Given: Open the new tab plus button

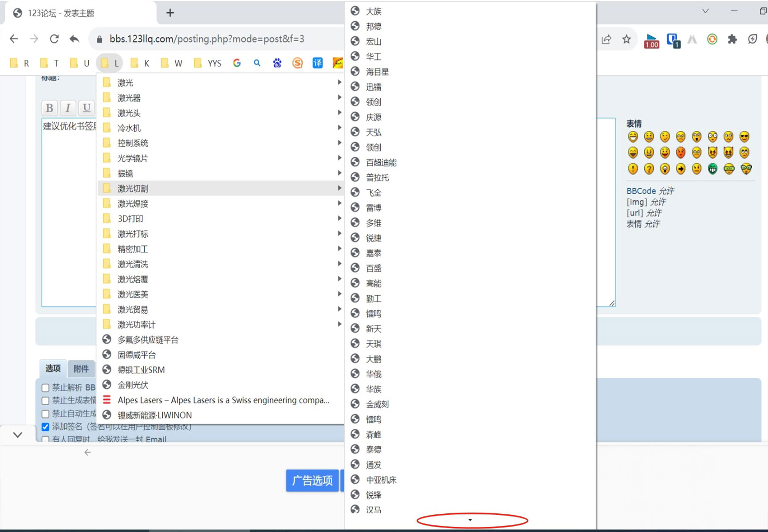Looking at the screenshot, I should tap(170, 13).
